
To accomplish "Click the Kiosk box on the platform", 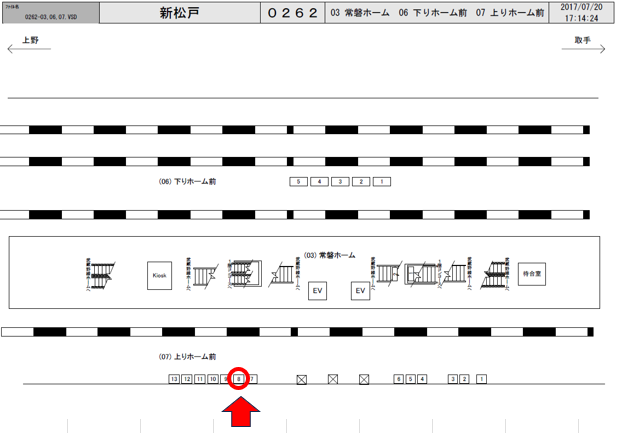I will pyautogui.click(x=158, y=275).
